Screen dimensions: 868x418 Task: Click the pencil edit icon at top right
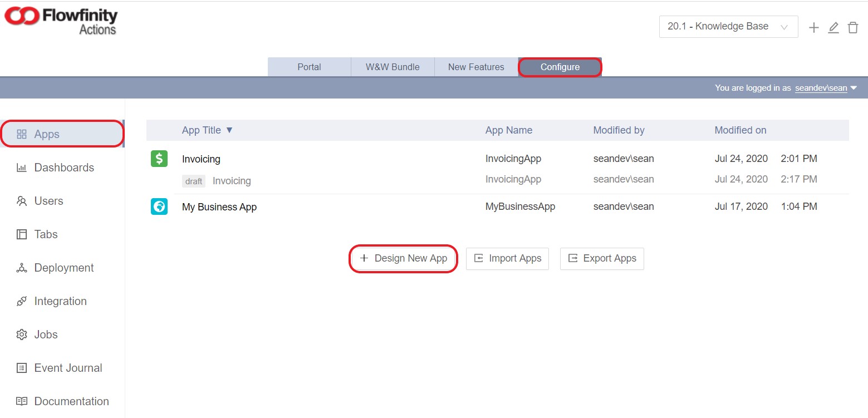click(833, 27)
